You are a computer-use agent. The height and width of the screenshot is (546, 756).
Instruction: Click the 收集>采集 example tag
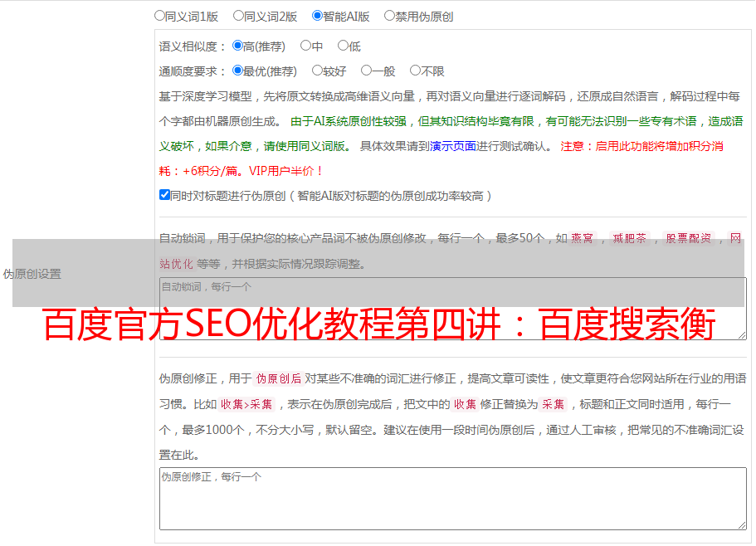246,405
